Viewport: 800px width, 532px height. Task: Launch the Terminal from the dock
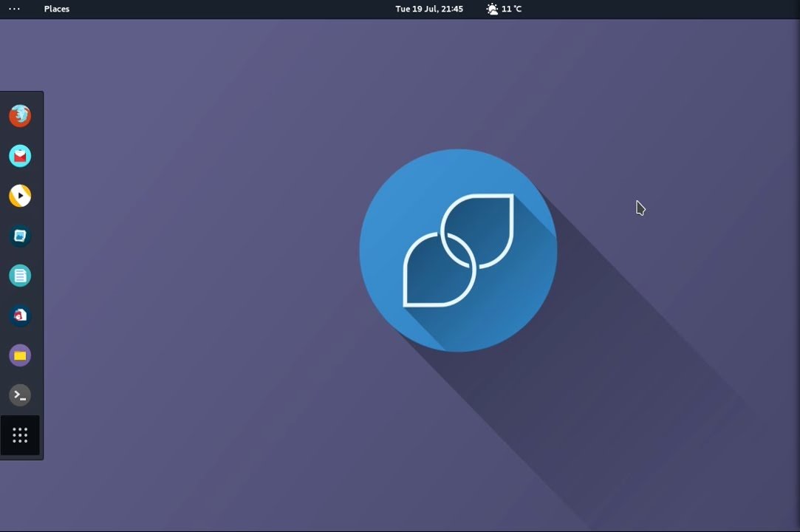[x=20, y=395]
